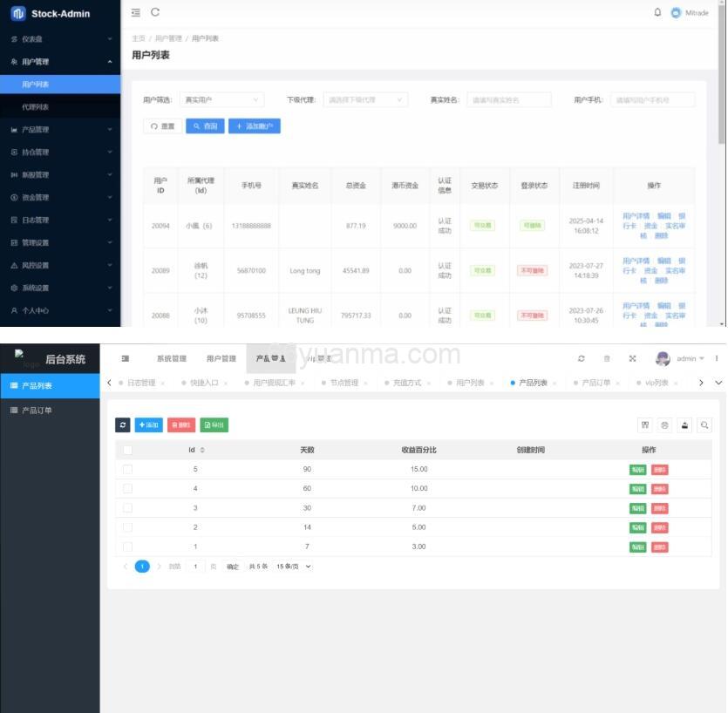Click the Id column sort arrows
The image size is (728, 713).
(x=202, y=450)
